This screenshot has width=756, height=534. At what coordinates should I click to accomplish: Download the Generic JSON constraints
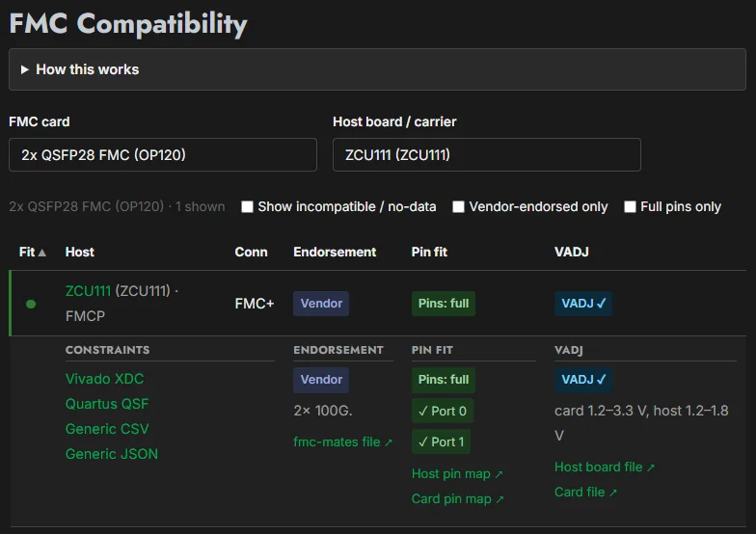click(112, 454)
